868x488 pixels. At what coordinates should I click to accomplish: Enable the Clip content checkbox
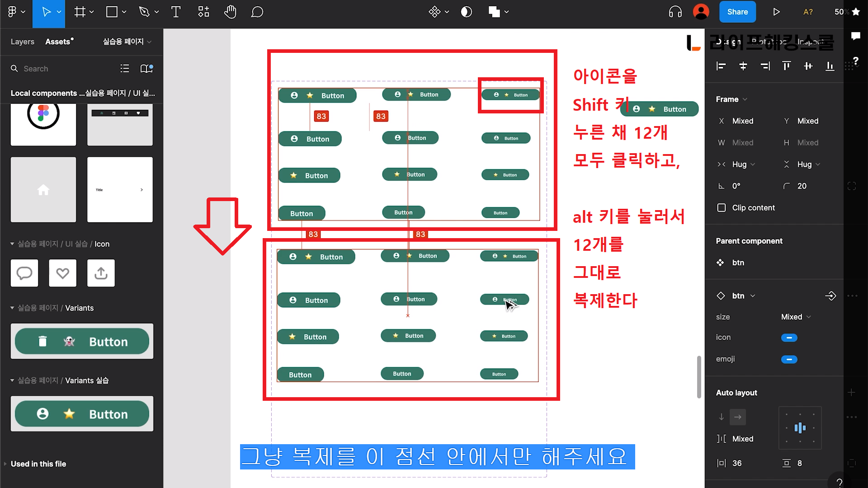[x=722, y=207]
